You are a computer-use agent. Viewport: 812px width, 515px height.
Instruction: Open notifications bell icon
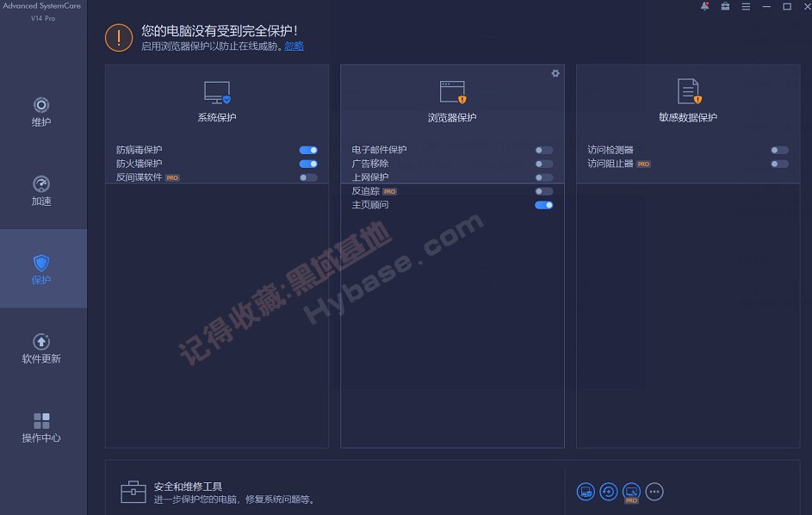[x=705, y=7]
